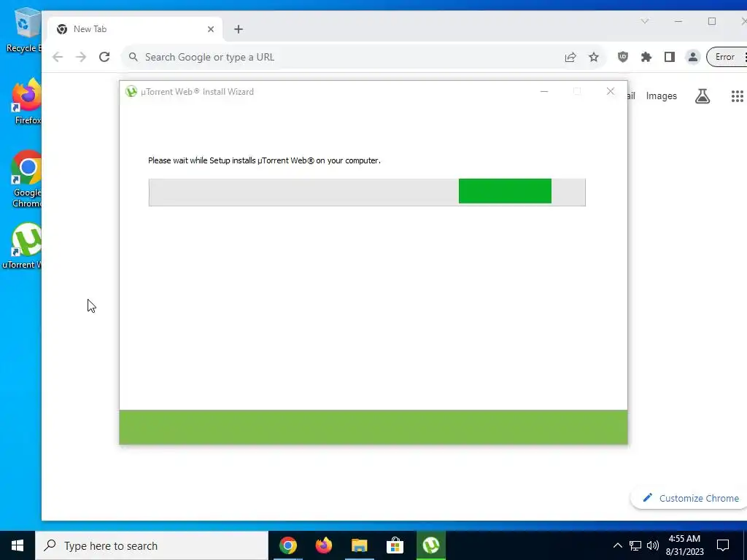
Task: Go forward in Chrome browser
Action: (81, 57)
